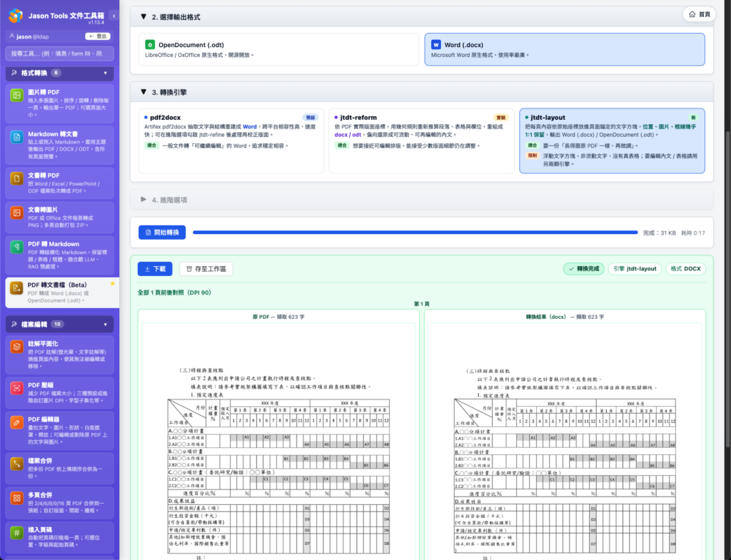Click the 原 PDF page preview
The width and height of the screenshot is (731, 560).
278,441
